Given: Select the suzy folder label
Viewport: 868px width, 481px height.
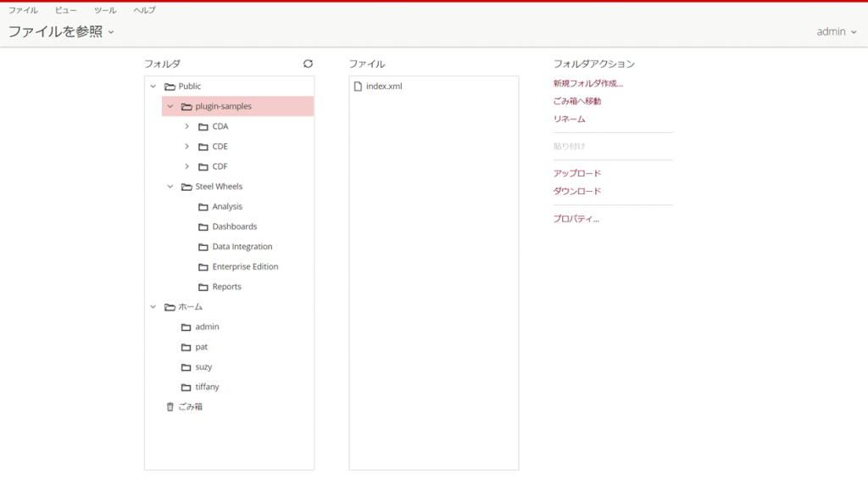Looking at the screenshot, I should coord(203,367).
